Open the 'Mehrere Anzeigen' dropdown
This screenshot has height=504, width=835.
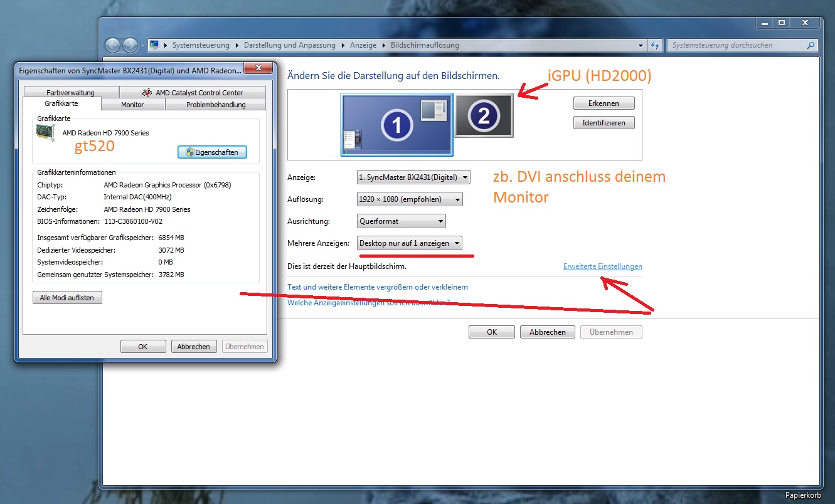409,243
